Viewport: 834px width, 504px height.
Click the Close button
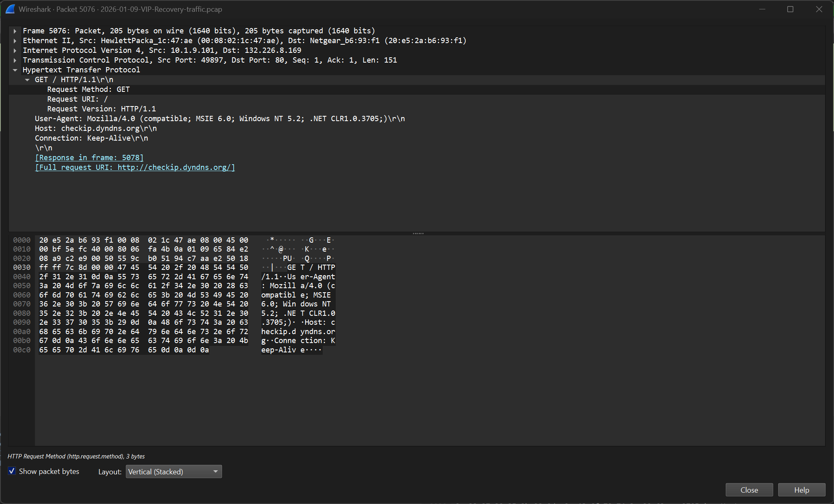pos(749,490)
